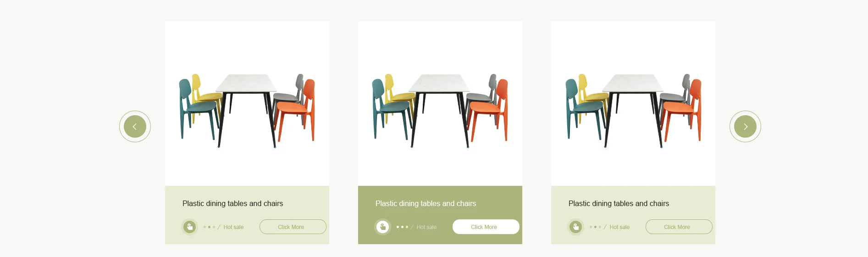Click the Hot sale label in the left card
868x257 pixels.
pyautogui.click(x=233, y=227)
